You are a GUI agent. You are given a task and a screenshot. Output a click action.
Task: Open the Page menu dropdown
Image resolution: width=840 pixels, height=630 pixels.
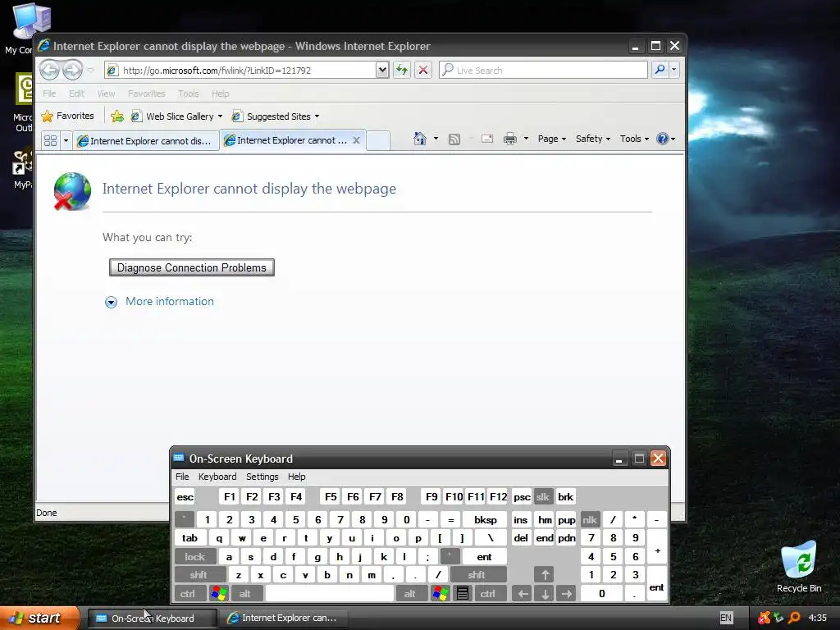point(552,139)
